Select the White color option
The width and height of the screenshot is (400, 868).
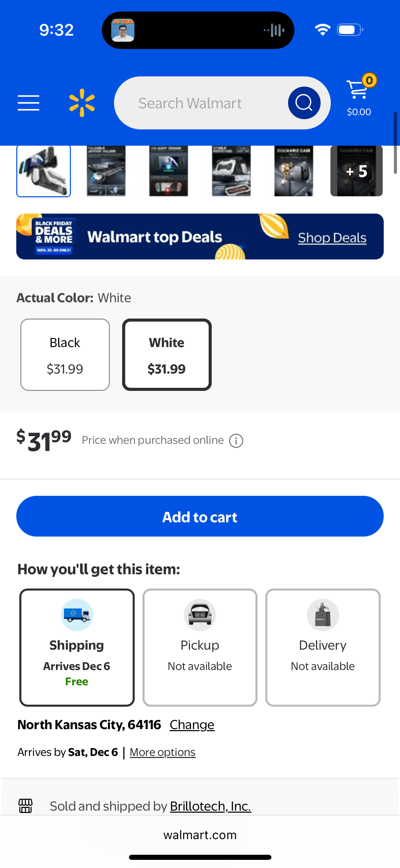click(x=167, y=355)
